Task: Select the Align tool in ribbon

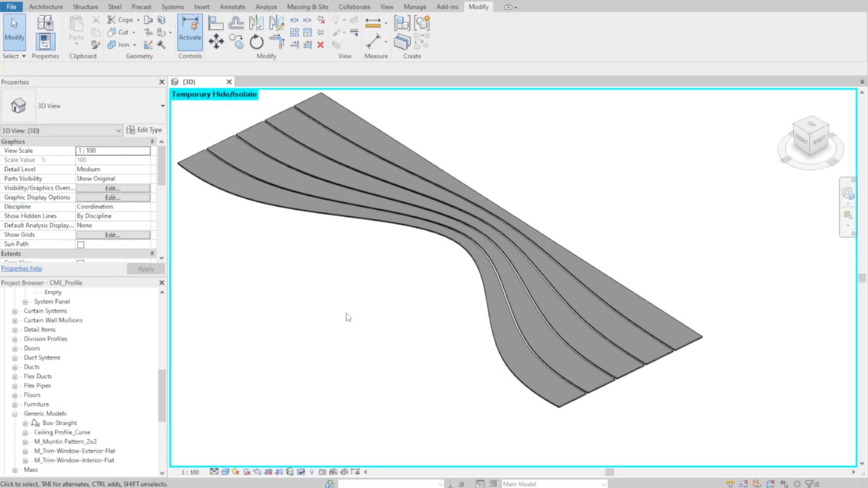Action: pos(216,23)
